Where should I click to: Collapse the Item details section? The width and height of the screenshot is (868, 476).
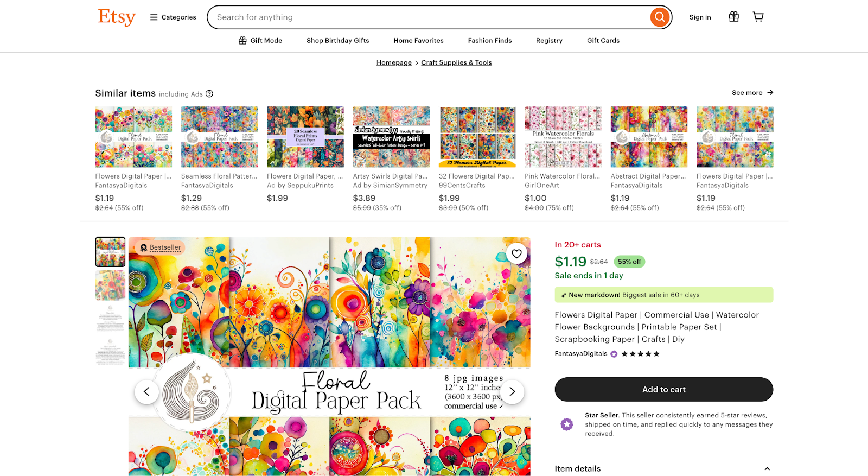(x=767, y=469)
